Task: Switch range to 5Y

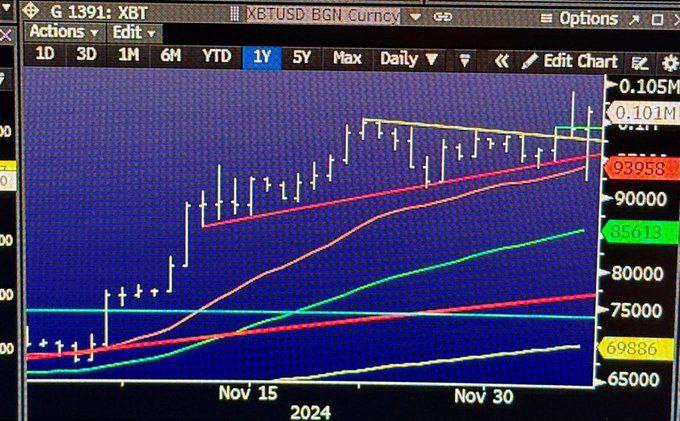Action: [302, 58]
